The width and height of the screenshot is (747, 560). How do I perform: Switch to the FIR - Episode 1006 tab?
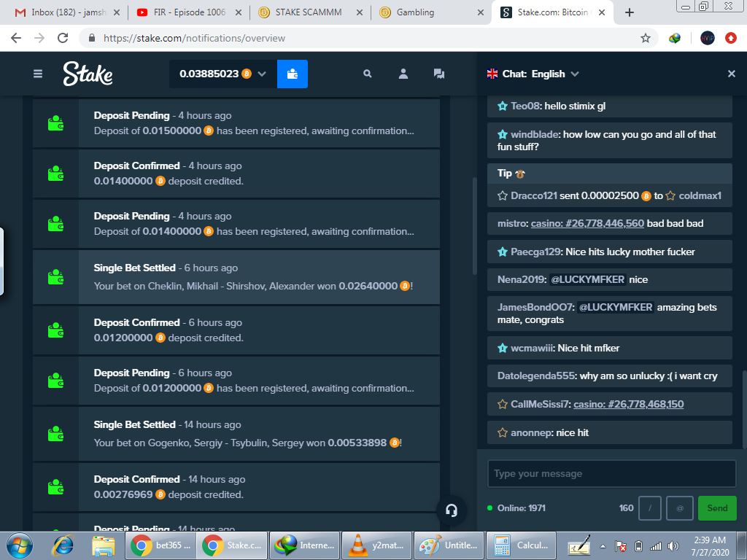(x=189, y=12)
